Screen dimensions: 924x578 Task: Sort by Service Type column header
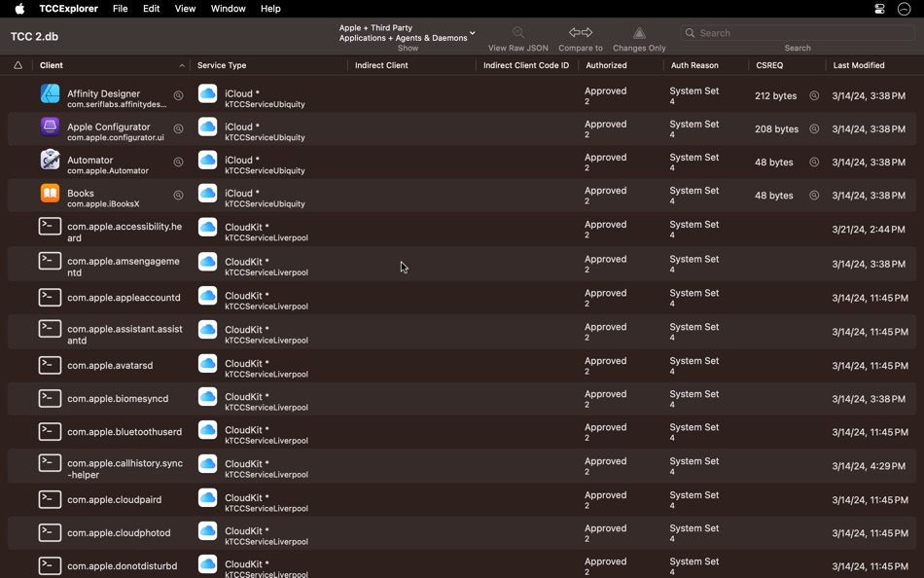point(222,65)
